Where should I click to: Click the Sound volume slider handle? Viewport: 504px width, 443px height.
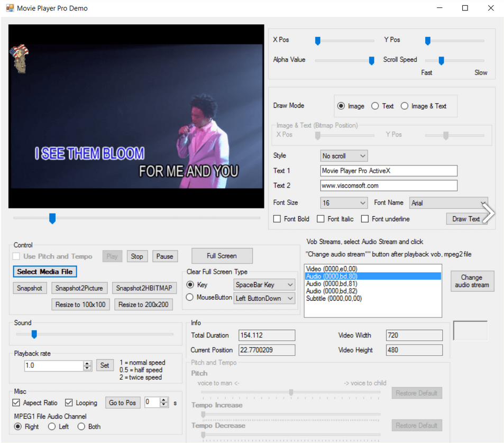[34, 335]
